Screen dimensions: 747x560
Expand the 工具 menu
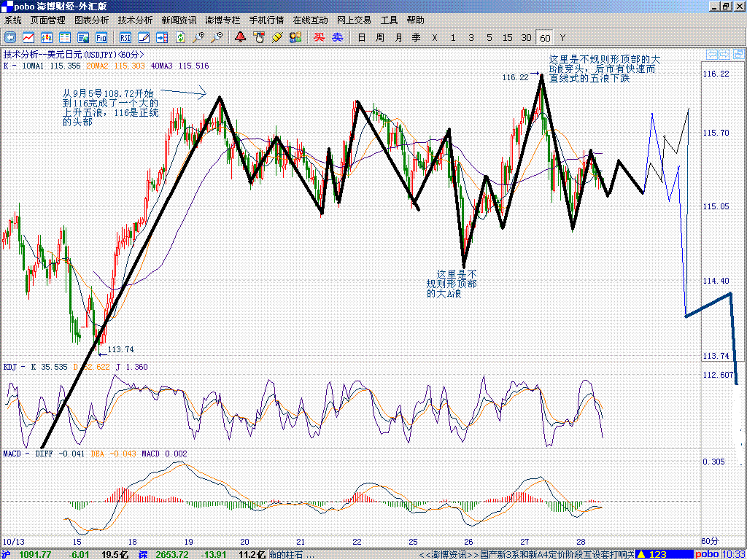coord(389,20)
